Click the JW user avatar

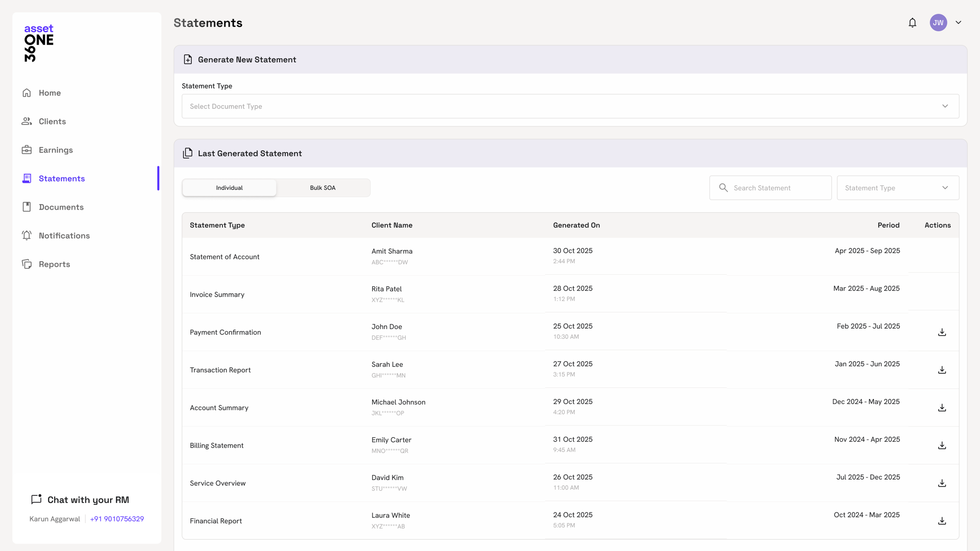(x=938, y=22)
